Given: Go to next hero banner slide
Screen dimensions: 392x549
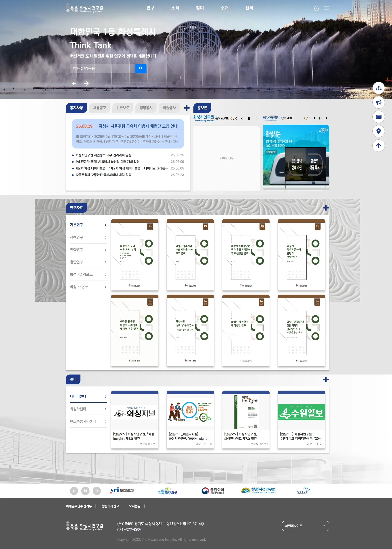Looking at the screenshot, I should (x=86, y=83).
